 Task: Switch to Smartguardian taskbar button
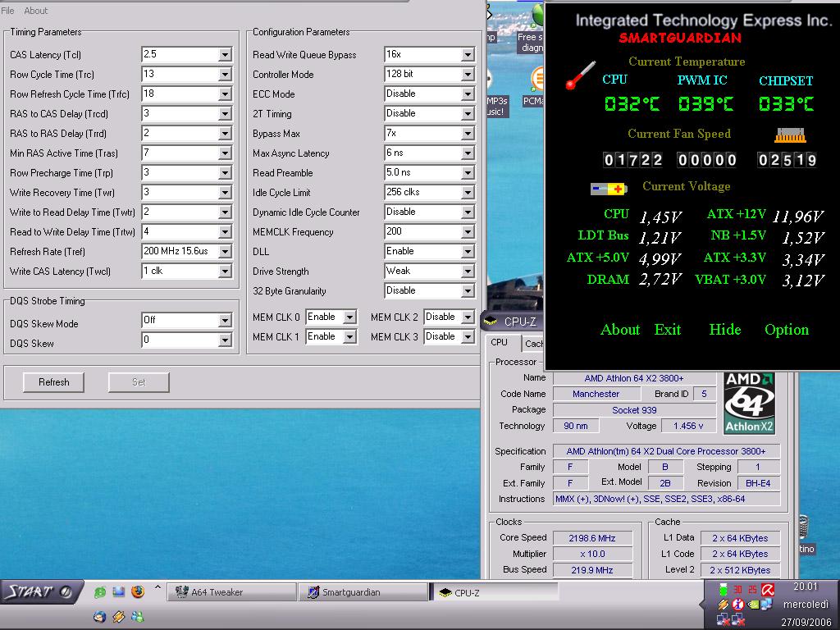point(363,592)
